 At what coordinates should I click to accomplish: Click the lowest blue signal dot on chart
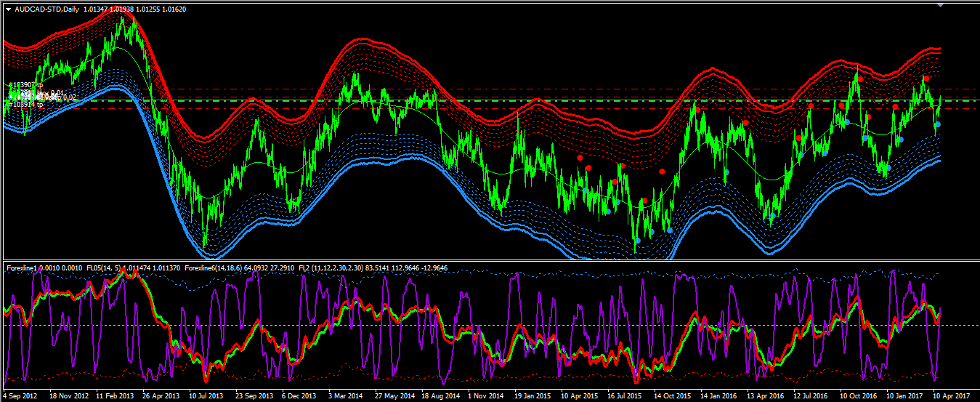[637, 241]
